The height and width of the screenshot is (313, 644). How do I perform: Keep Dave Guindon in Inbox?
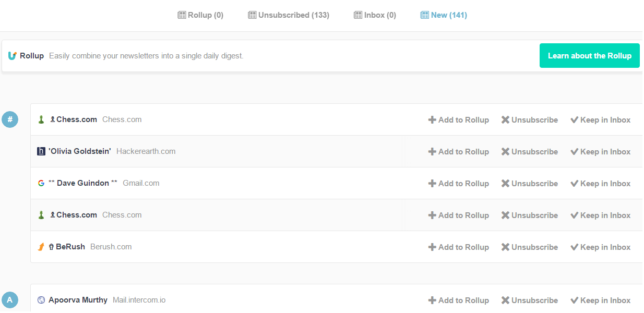point(600,183)
